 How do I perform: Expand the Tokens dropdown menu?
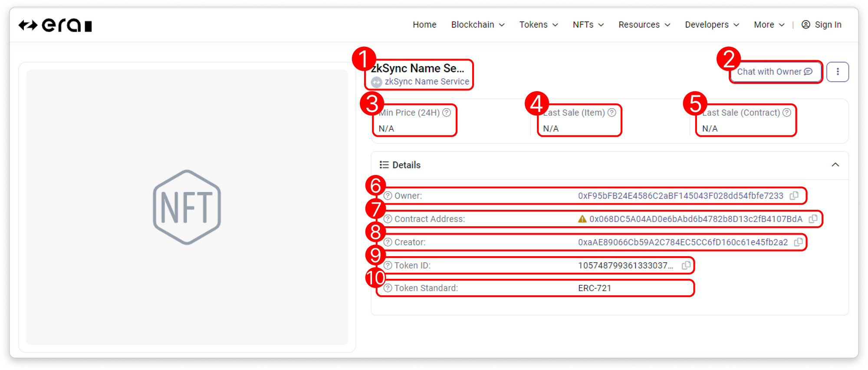(538, 25)
